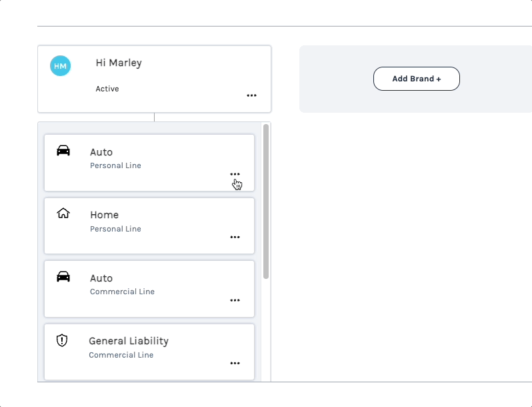
Task: Click the house icon on Home card
Action: [x=63, y=214]
